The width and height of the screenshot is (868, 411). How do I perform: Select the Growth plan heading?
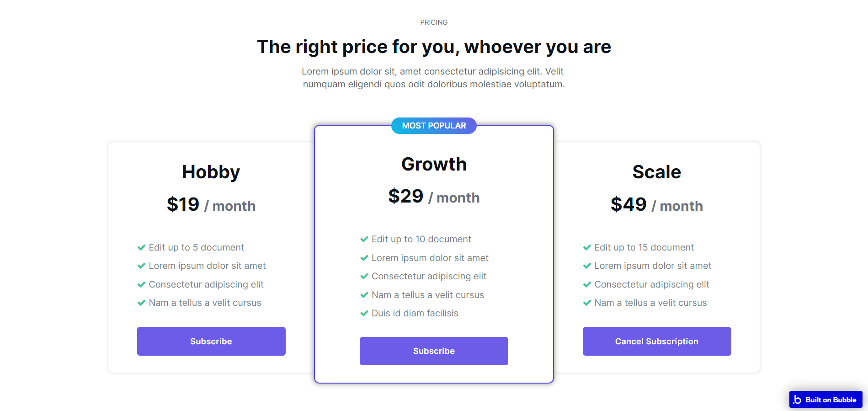[434, 164]
